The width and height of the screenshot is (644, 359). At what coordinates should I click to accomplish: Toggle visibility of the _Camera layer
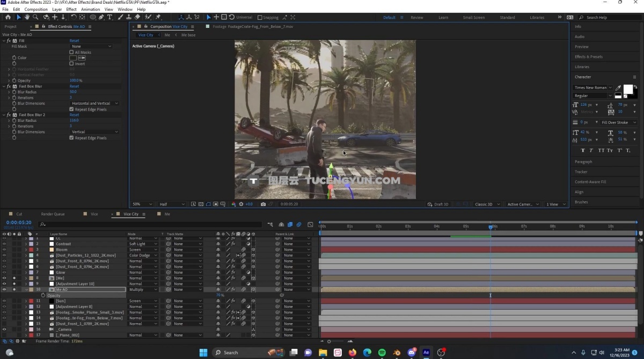click(4, 329)
